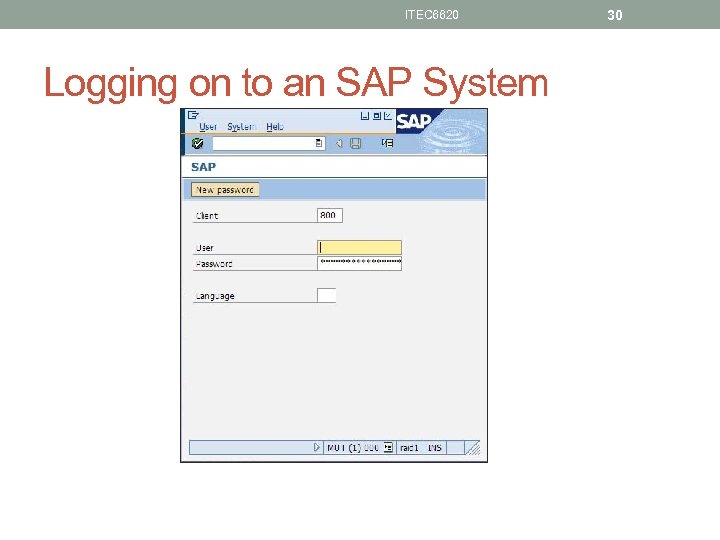Image resolution: width=720 pixels, height=540 pixels.
Task: Click the SAP logo in header
Action: pyautogui.click(x=414, y=122)
